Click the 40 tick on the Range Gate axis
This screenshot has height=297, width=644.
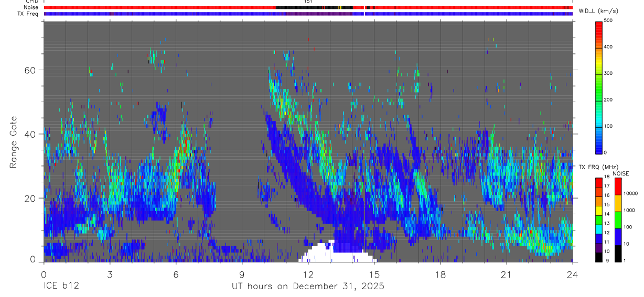tap(31, 134)
